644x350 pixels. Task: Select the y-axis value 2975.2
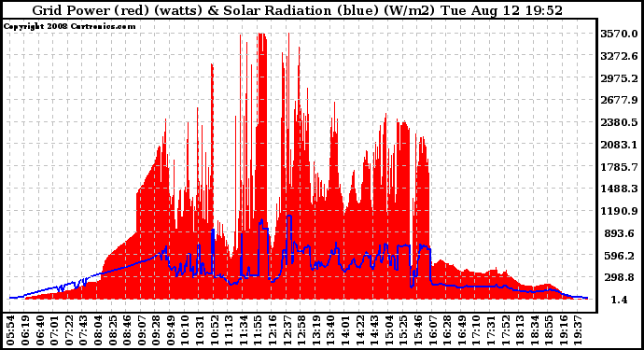[619, 78]
